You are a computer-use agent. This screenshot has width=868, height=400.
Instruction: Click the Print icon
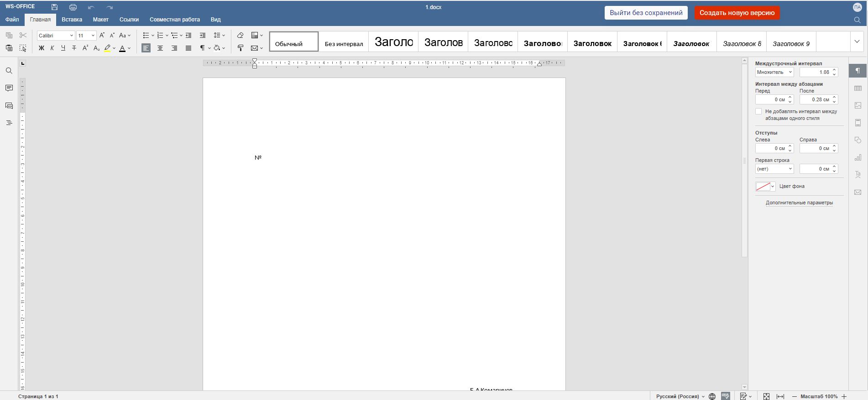[x=73, y=7]
